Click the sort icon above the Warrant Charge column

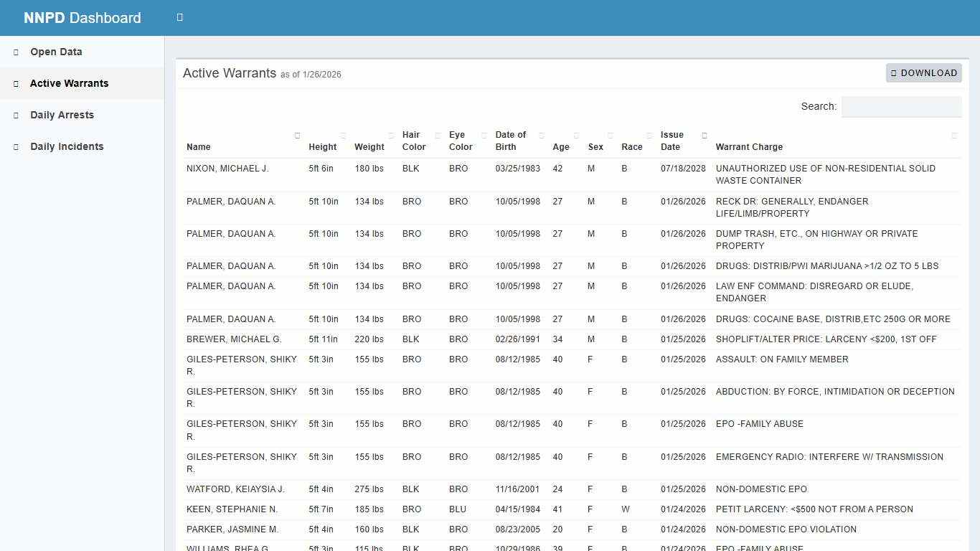[x=954, y=135]
